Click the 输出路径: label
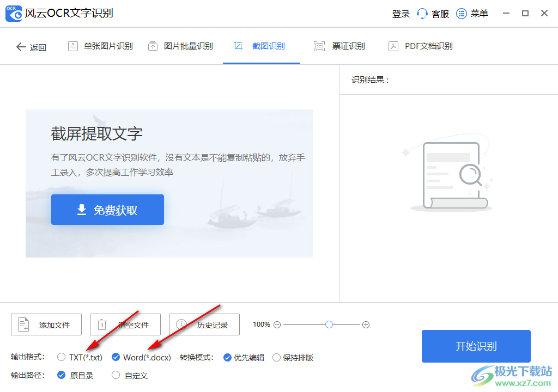The width and height of the screenshot is (558, 392). (x=28, y=375)
